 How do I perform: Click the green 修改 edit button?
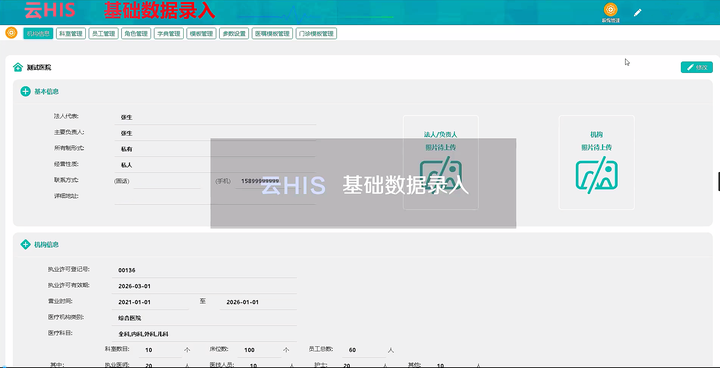[697, 68]
